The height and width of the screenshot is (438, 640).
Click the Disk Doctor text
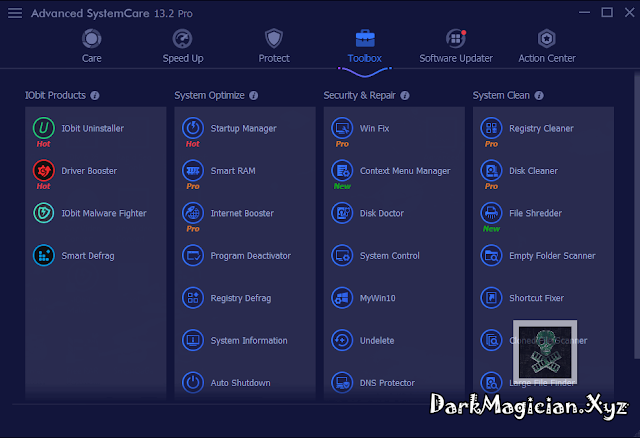tap(382, 213)
